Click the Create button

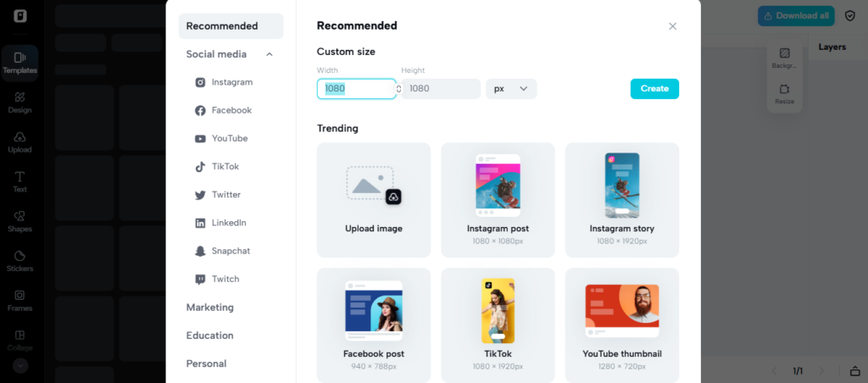(x=654, y=89)
